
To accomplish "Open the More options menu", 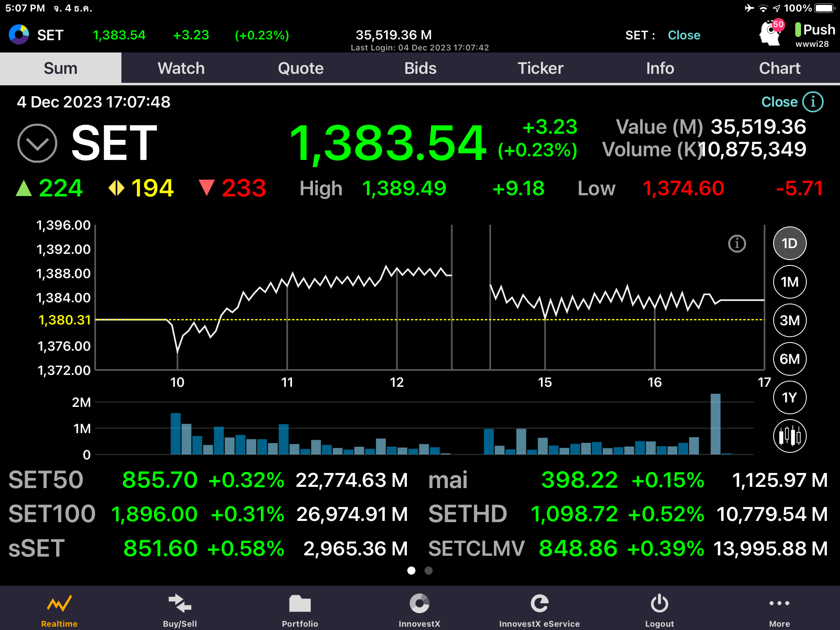I will click(779, 603).
